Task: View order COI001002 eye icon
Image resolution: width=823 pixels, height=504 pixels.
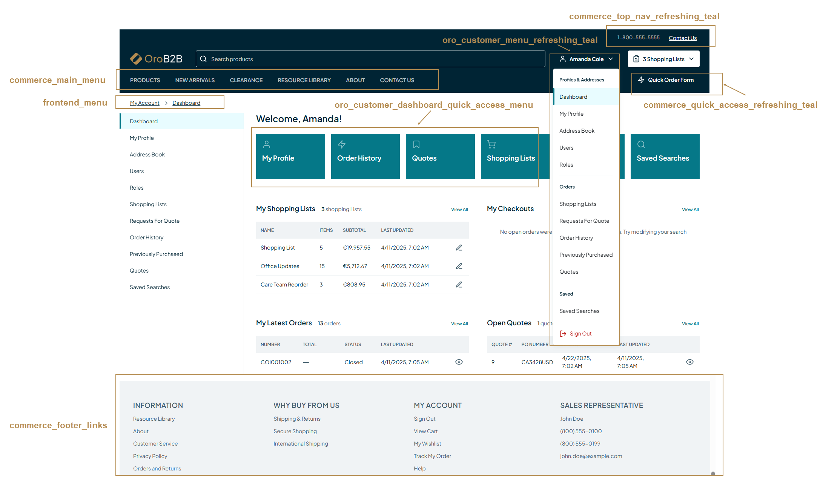Action: coord(459,362)
